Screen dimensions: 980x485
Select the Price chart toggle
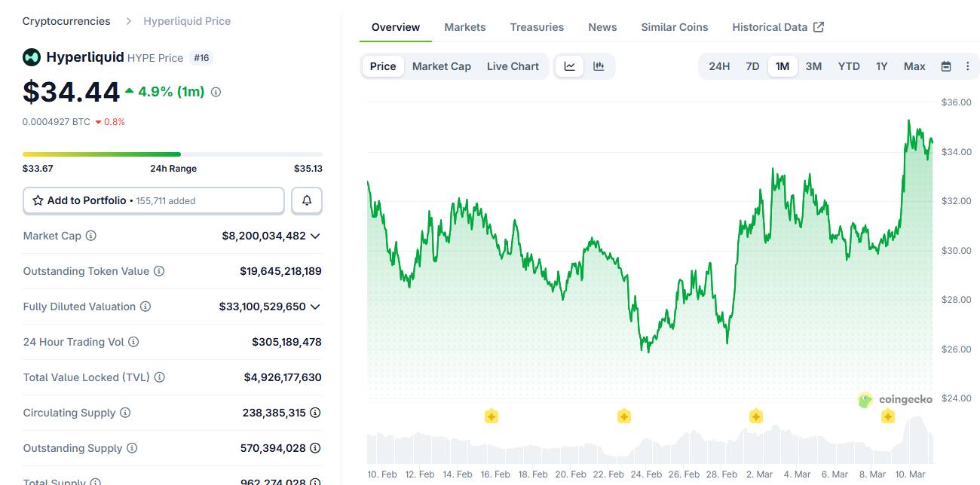click(x=383, y=66)
